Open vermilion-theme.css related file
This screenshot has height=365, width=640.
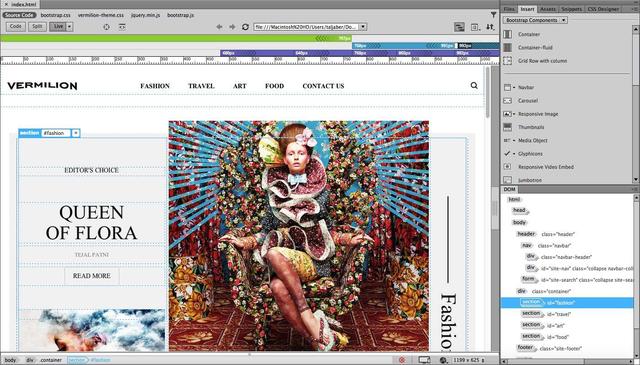point(100,15)
